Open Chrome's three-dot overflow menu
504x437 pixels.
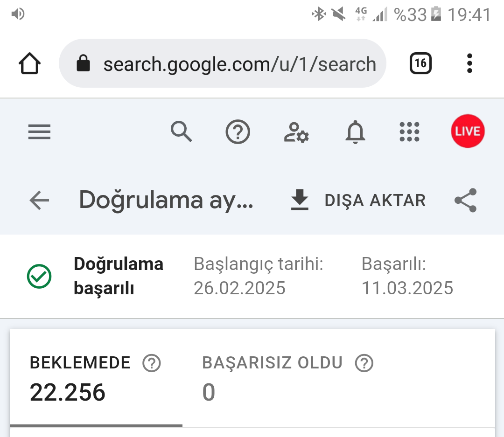pos(469,63)
